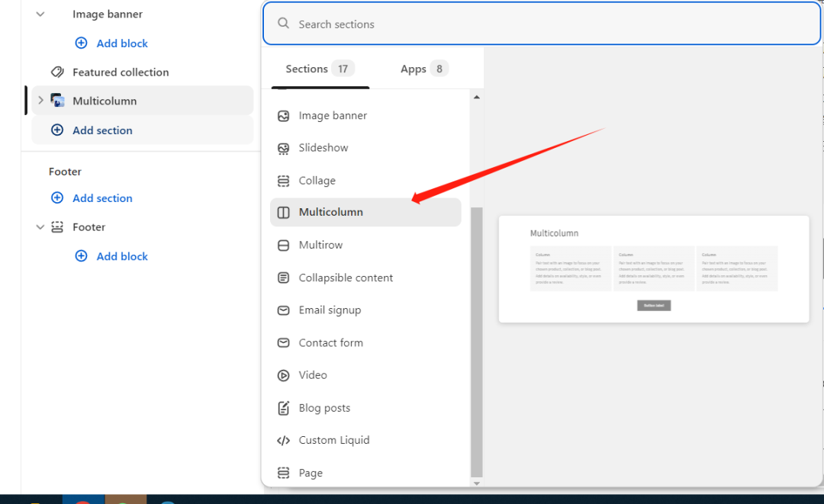824x504 pixels.
Task: Click the Sections count badge 17
Action: (343, 69)
